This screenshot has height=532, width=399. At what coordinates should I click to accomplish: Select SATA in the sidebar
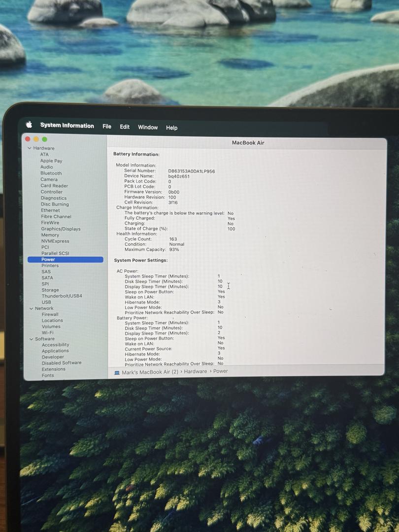pyautogui.click(x=47, y=278)
